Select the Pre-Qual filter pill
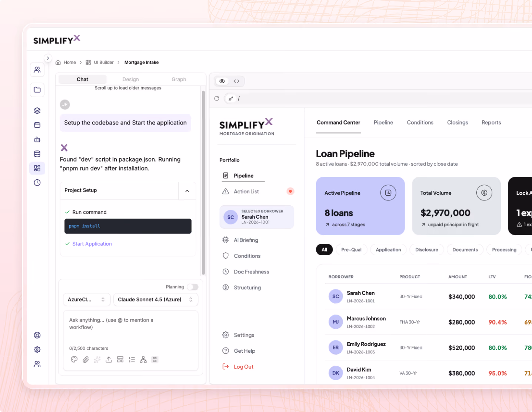 351,250
